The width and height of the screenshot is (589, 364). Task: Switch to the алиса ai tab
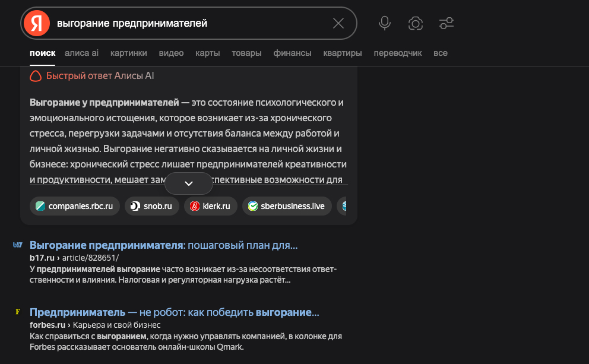click(81, 53)
